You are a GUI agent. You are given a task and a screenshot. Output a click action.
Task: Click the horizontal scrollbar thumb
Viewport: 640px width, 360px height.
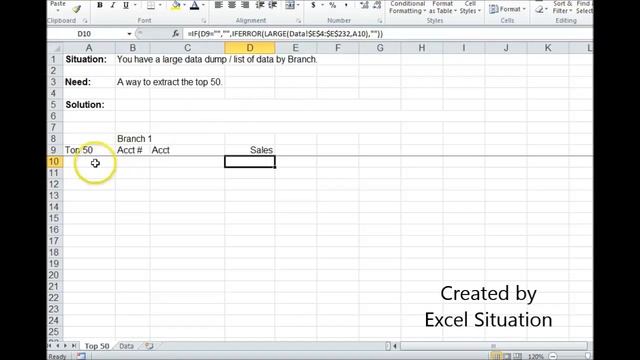pos(493,346)
